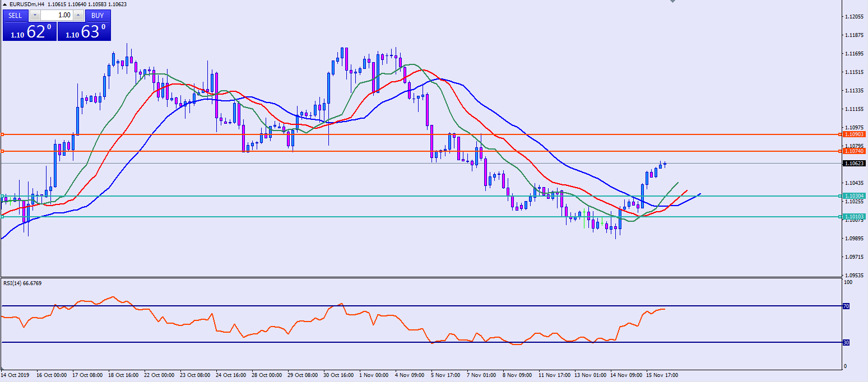Decrease lot volume with the down arrow

click(x=35, y=16)
